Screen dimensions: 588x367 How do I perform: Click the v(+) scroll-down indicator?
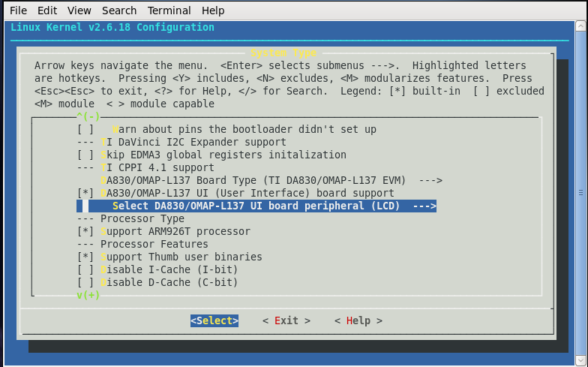pos(88,295)
